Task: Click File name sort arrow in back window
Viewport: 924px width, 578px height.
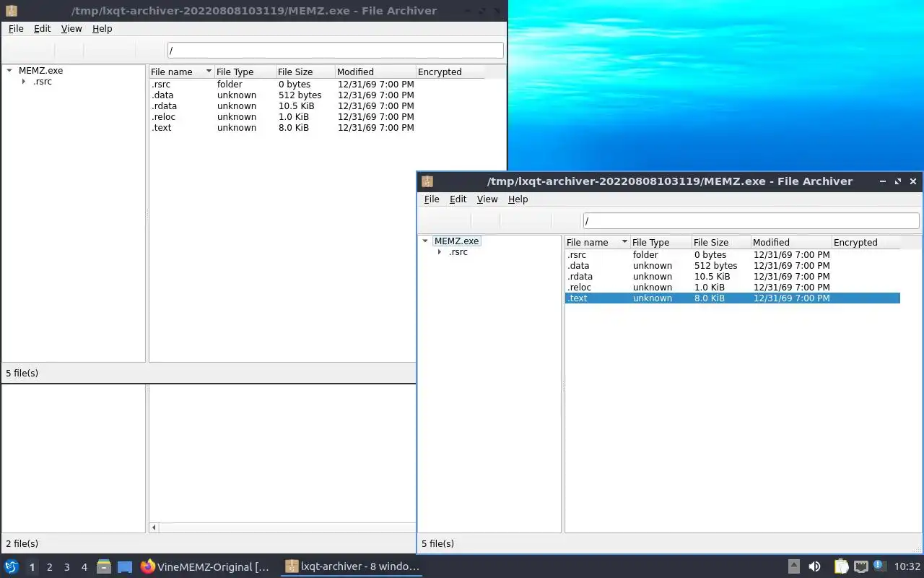Action: [x=209, y=72]
